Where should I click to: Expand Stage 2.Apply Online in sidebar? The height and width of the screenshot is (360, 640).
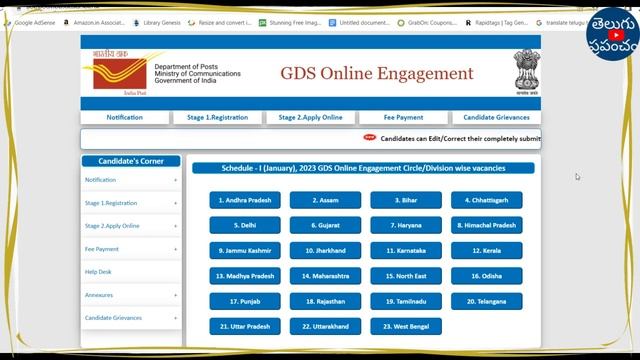(x=131, y=226)
